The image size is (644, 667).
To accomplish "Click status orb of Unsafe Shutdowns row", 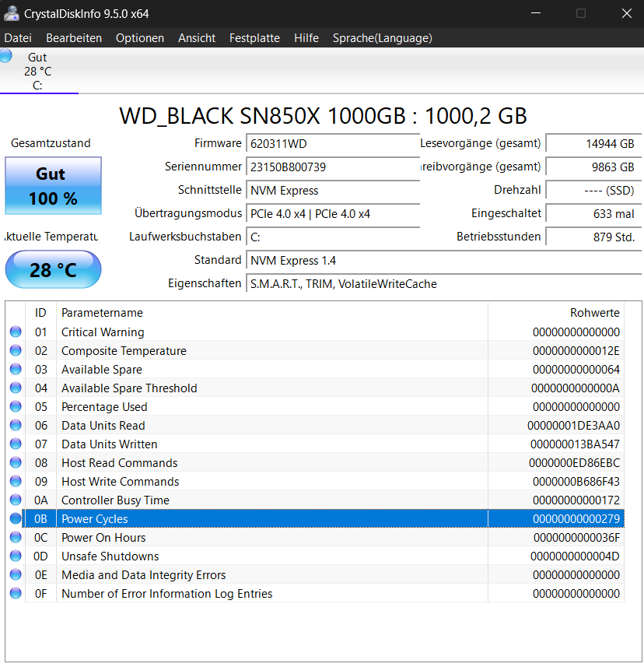I will (x=16, y=556).
